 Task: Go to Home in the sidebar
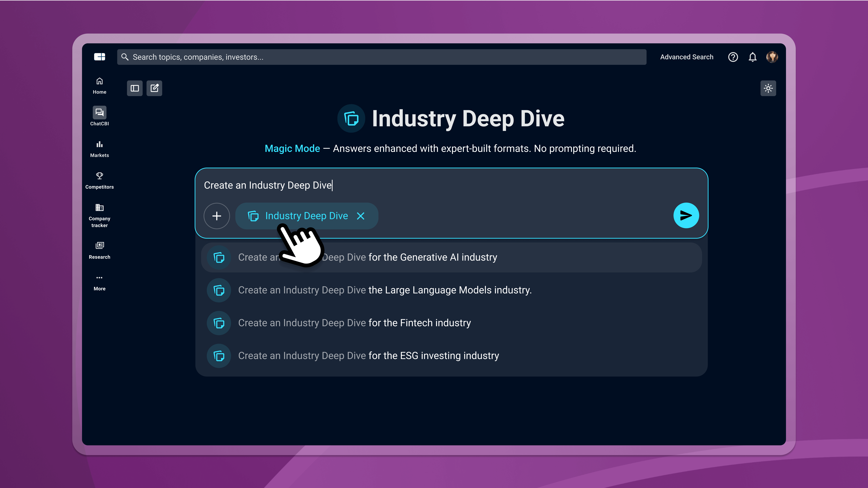click(x=99, y=86)
